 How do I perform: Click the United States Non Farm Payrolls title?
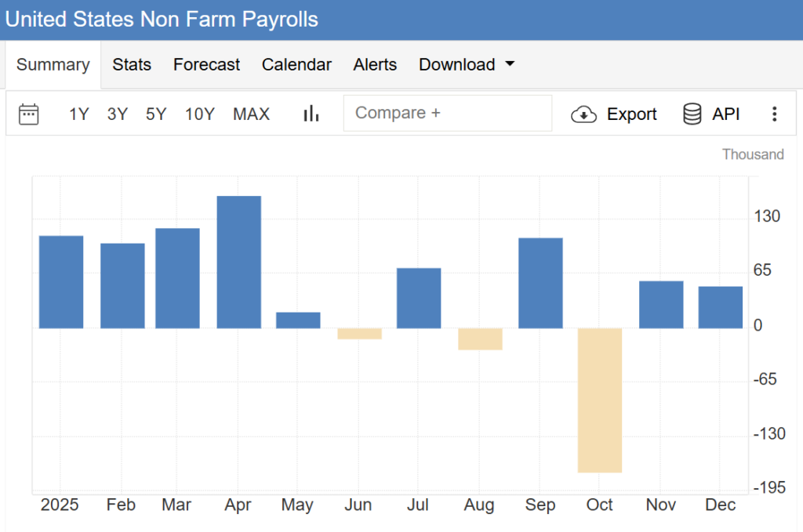click(x=162, y=19)
